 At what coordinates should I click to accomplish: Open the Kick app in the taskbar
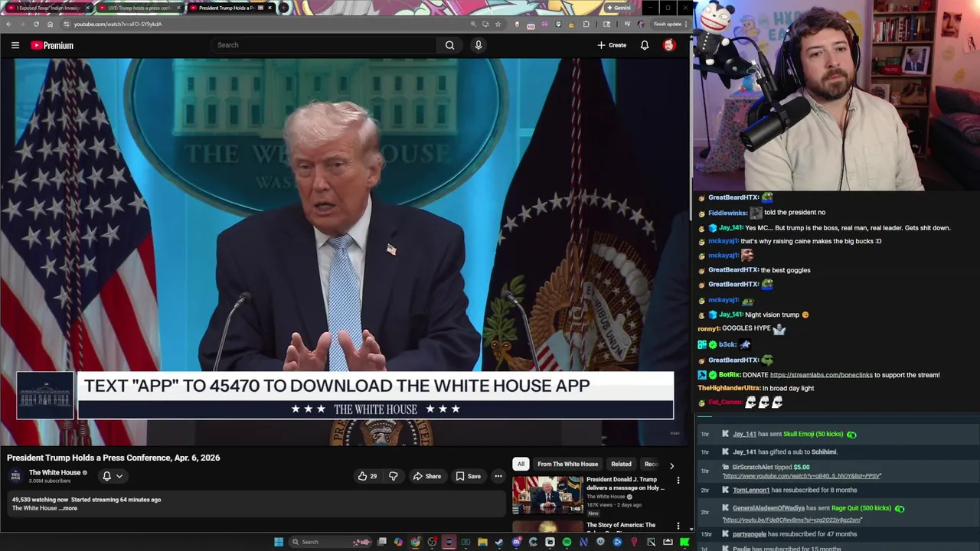684,542
